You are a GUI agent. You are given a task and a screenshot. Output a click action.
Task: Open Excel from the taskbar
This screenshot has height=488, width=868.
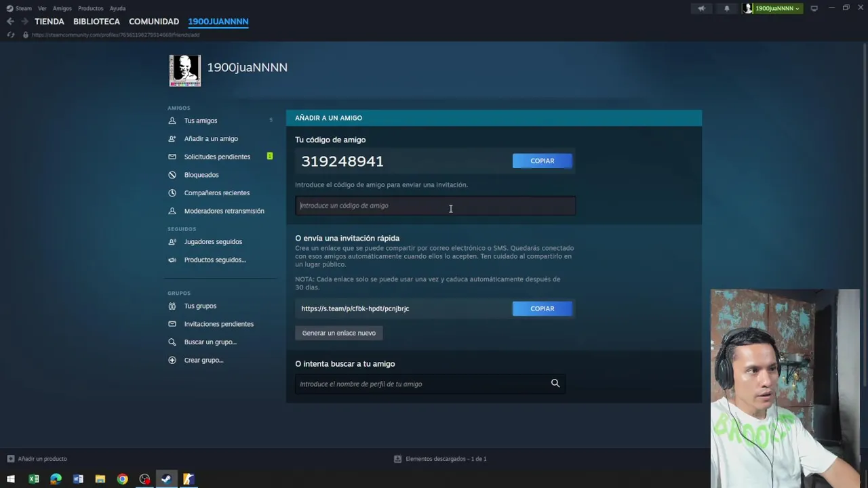click(x=33, y=479)
